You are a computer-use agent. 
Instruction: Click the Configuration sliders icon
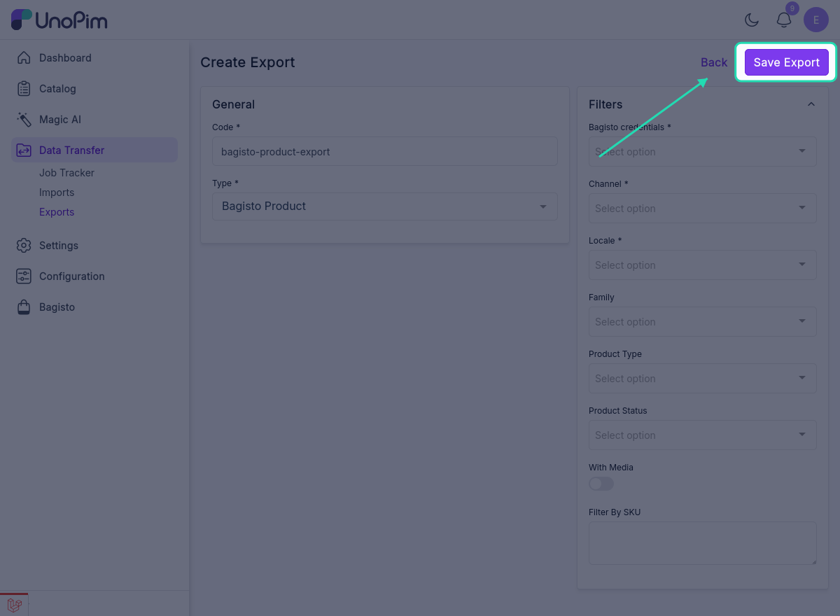click(x=24, y=276)
